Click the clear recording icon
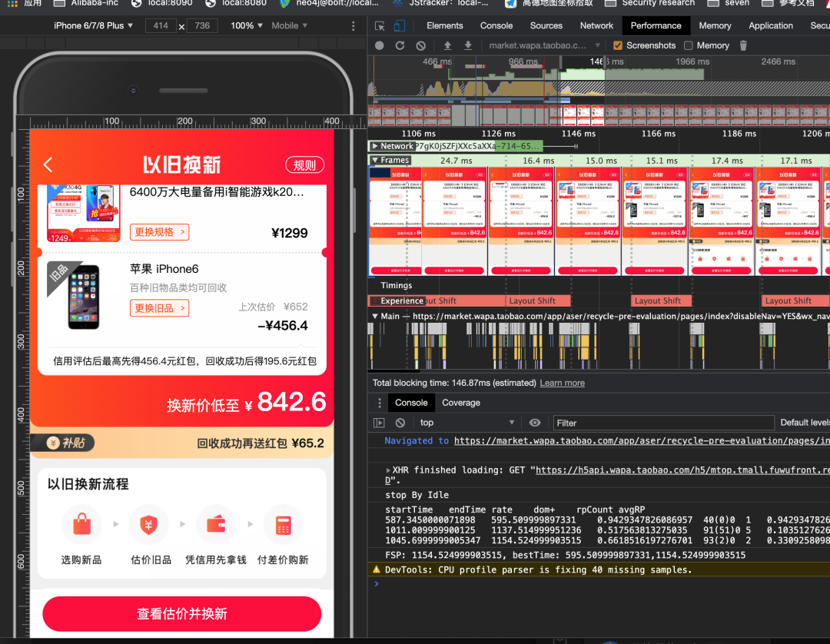This screenshot has height=644, width=830. pos(421,45)
